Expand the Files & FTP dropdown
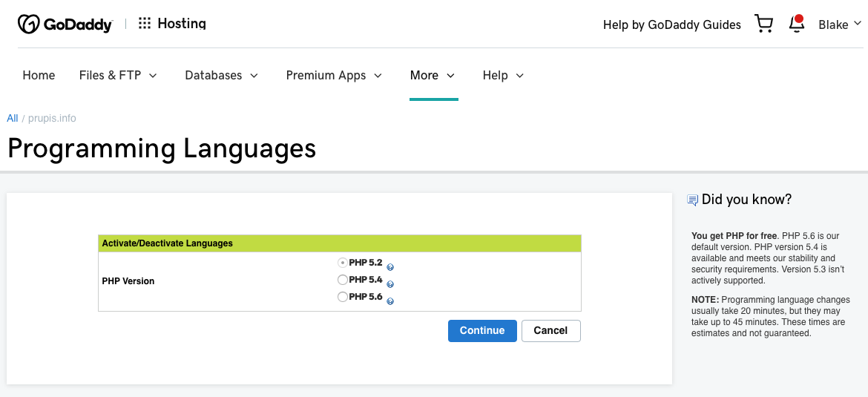868x397 pixels. pos(118,75)
